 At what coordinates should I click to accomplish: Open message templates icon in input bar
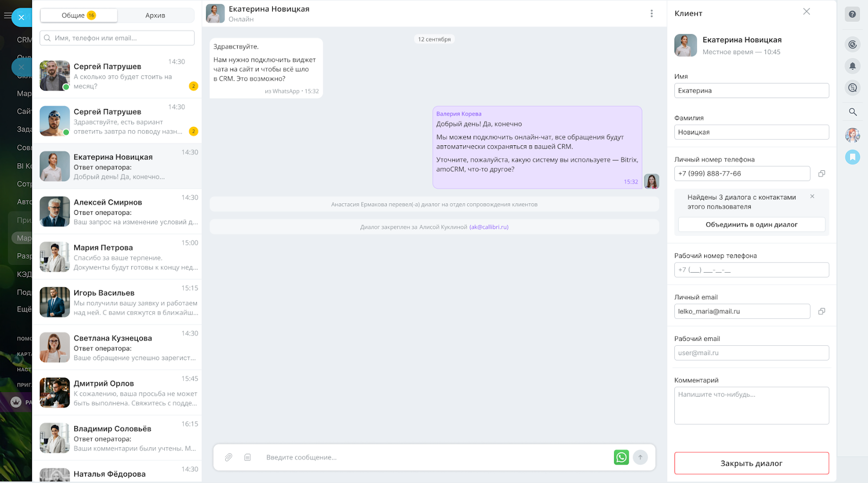[247, 458]
